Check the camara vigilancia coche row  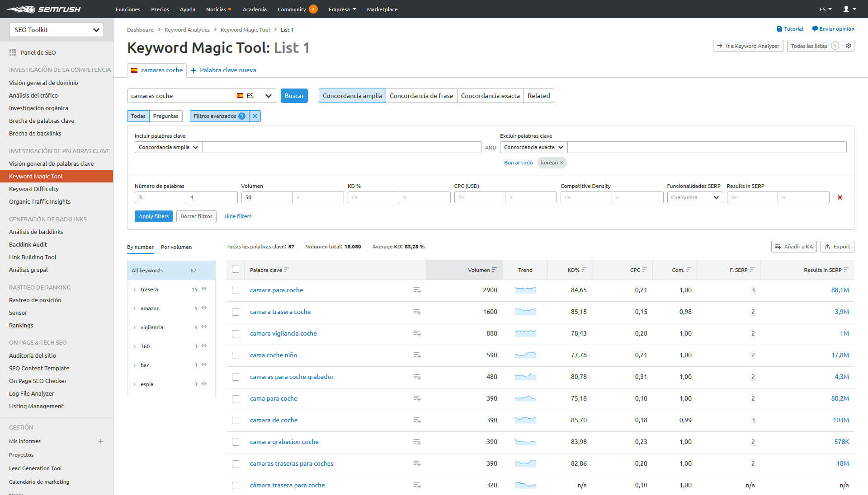[x=236, y=334]
